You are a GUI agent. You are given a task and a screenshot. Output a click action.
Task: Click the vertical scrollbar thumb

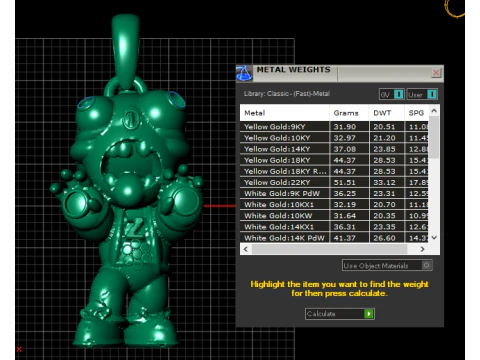click(x=434, y=137)
